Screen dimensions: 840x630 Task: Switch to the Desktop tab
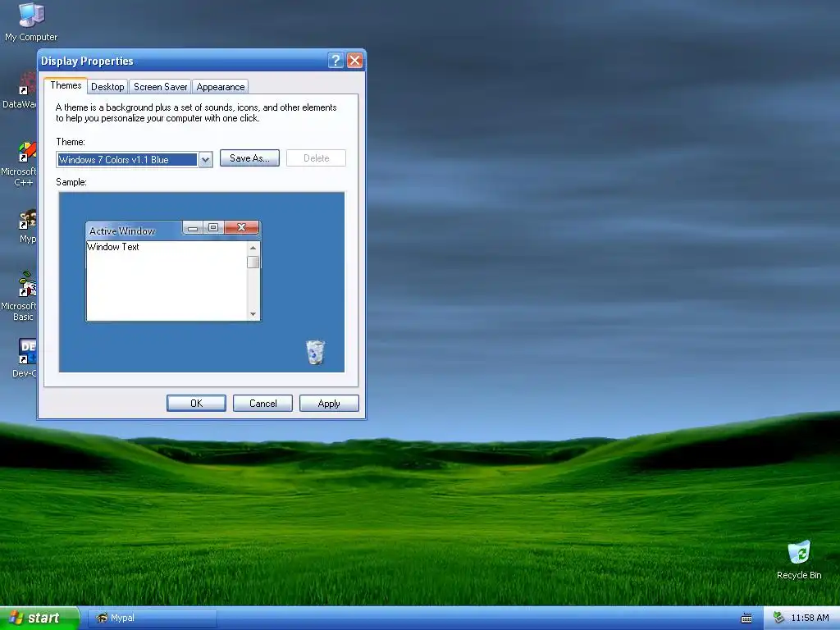click(x=107, y=87)
